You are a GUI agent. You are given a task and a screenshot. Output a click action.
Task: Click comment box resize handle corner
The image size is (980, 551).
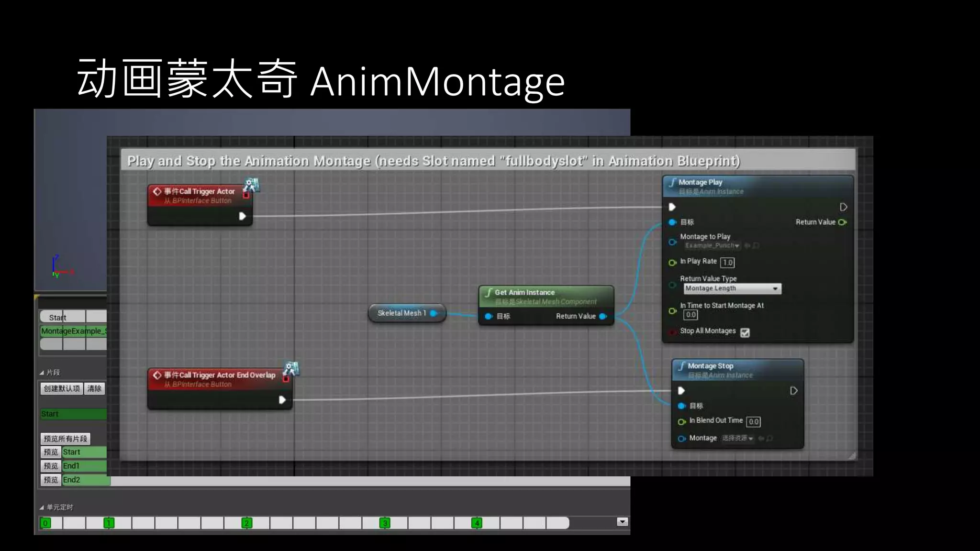click(x=852, y=456)
